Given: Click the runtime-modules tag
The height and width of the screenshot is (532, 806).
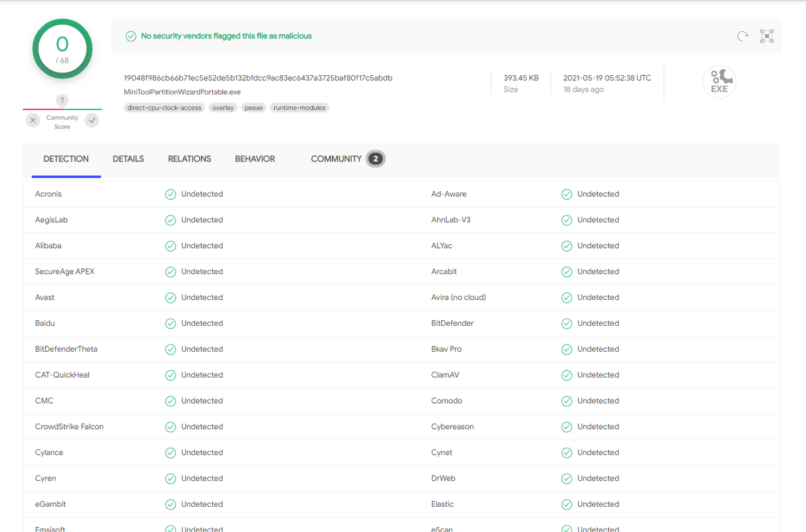Looking at the screenshot, I should click(x=299, y=108).
